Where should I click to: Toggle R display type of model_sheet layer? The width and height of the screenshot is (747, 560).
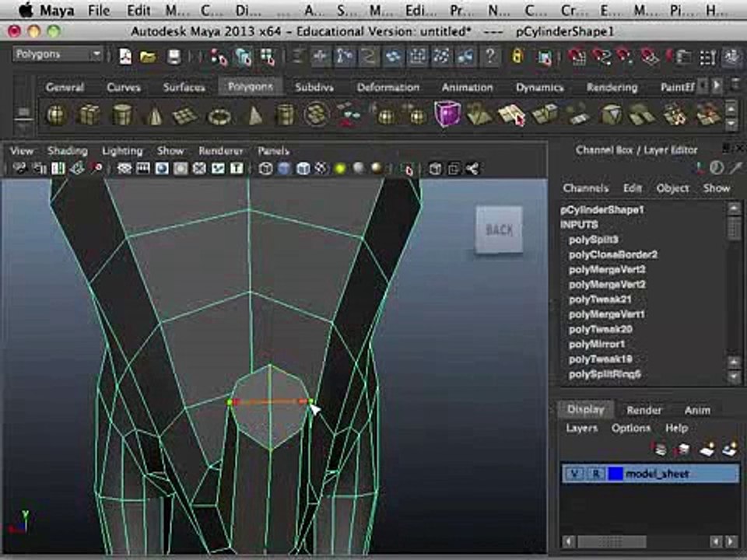point(596,474)
